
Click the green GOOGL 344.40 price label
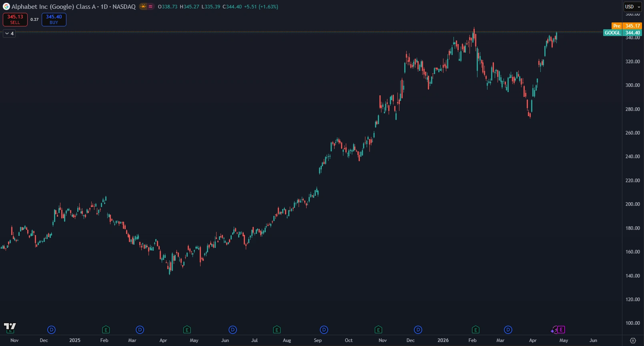click(x=622, y=33)
